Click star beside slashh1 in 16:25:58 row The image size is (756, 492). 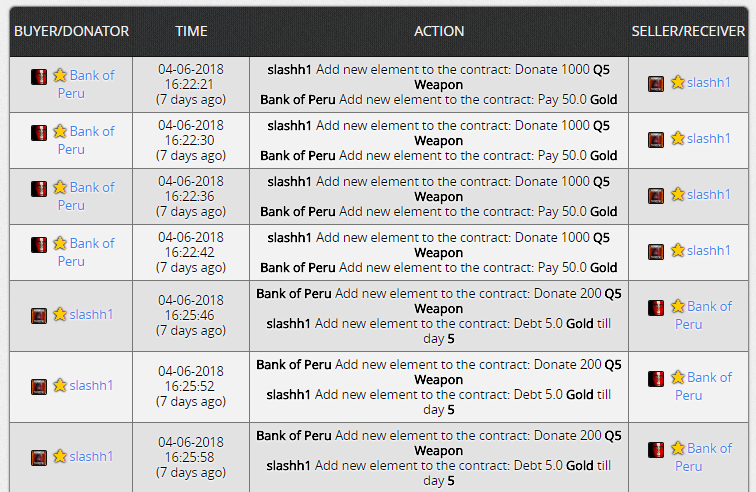coord(60,456)
